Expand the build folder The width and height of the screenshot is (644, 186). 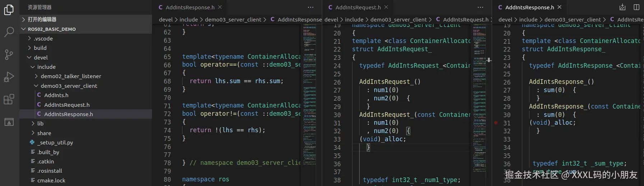(x=86, y=48)
